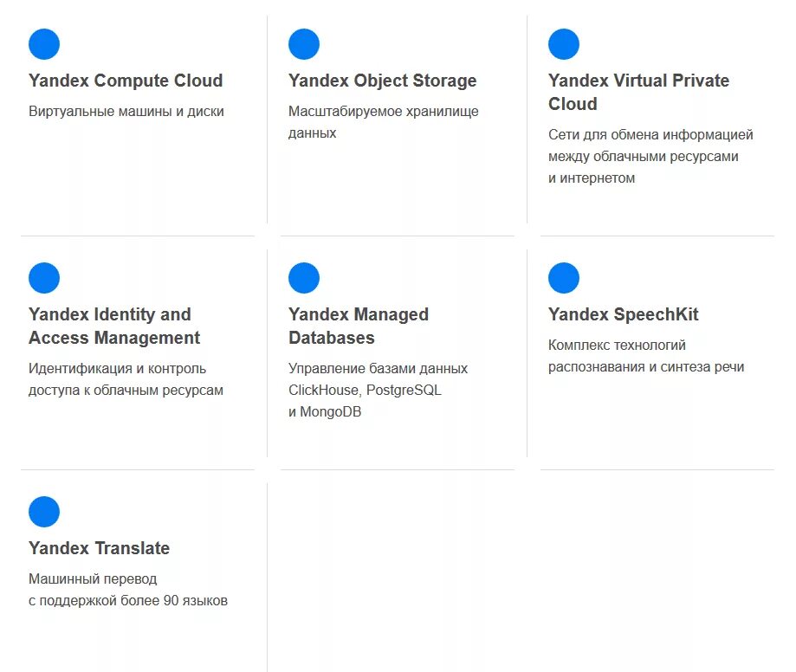796x672 pixels.
Task: Click the blue icon above Yandex Virtual Private Cloud
Action: click(x=564, y=44)
